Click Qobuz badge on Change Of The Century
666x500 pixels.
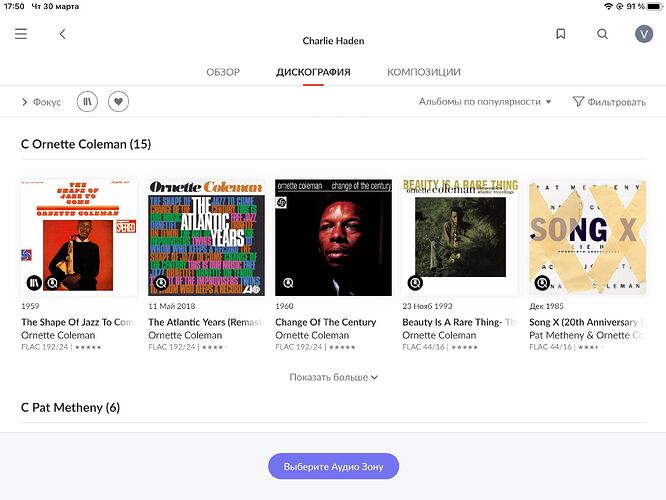pos(288,282)
